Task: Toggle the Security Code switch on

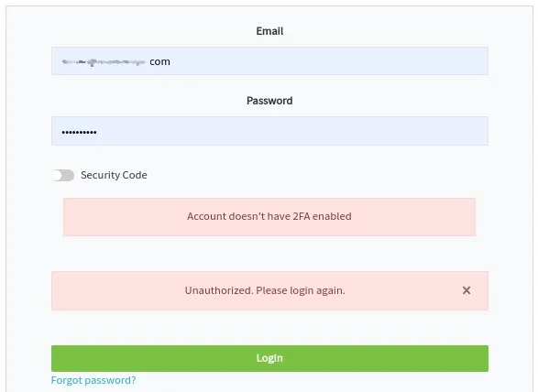Action: coord(63,175)
